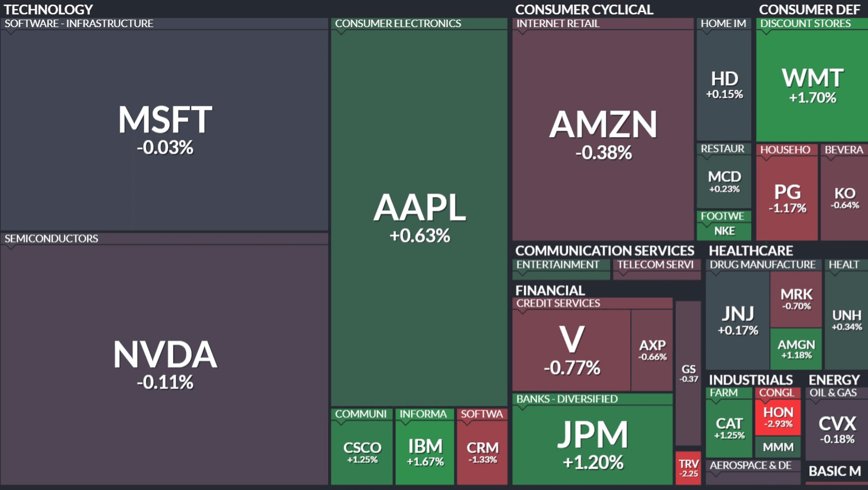The height and width of the screenshot is (490, 868).
Task: Select the CRM software tile
Action: point(482,452)
